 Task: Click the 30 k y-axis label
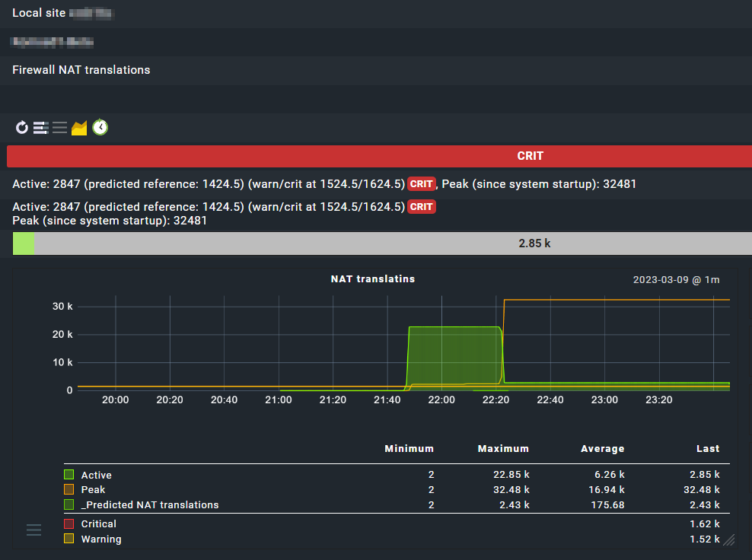(x=62, y=307)
